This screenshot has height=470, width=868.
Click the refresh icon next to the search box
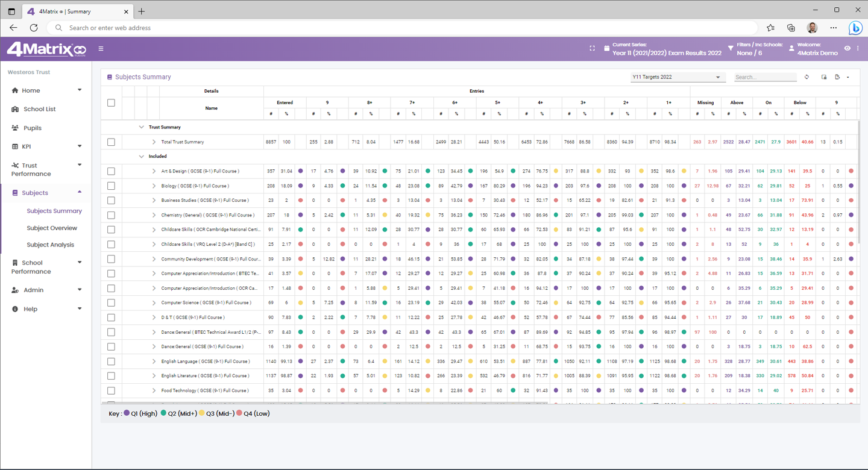[807, 77]
